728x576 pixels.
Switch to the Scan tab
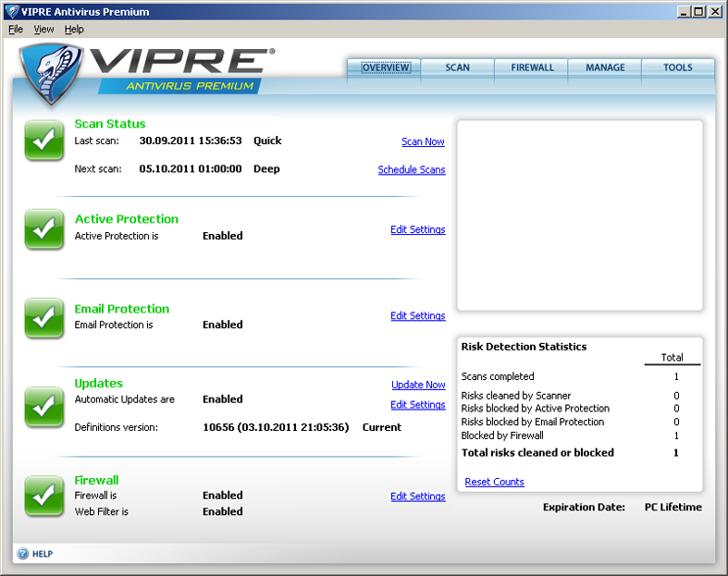(x=457, y=67)
